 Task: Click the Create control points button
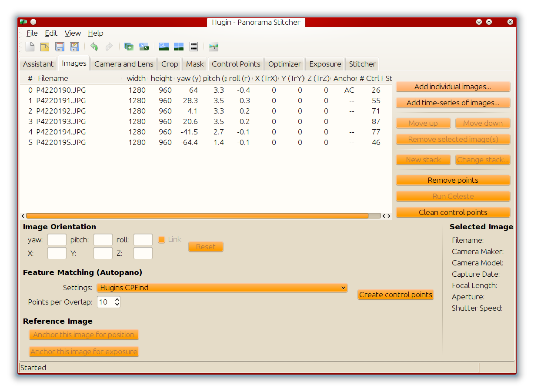click(x=396, y=295)
